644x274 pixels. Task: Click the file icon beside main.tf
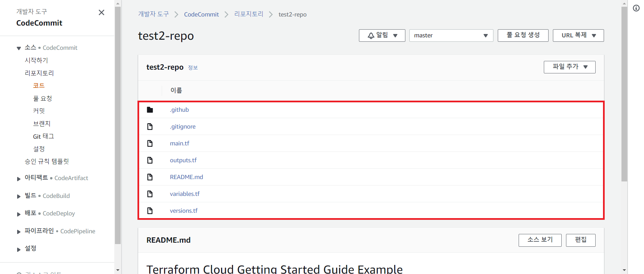point(150,143)
